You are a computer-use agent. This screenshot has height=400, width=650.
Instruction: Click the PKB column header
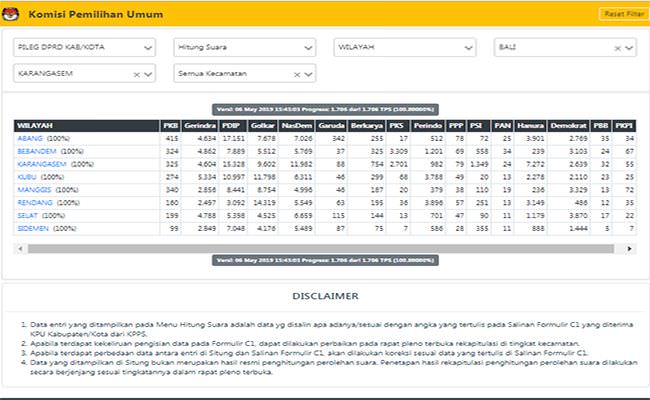click(x=170, y=126)
